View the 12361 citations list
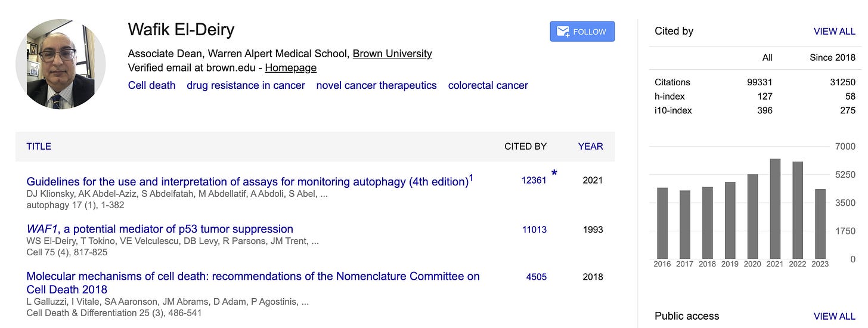This screenshot has height=328, width=868. pyautogui.click(x=534, y=180)
